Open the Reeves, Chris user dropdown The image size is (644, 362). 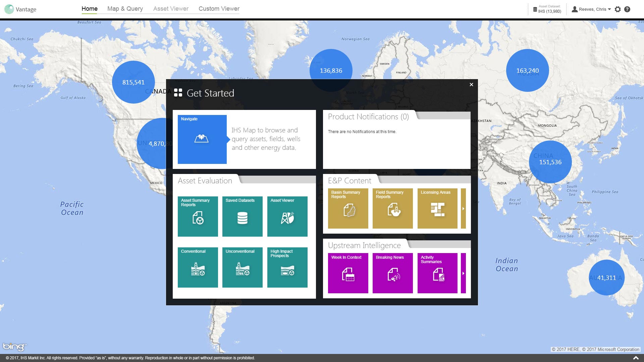pyautogui.click(x=591, y=9)
